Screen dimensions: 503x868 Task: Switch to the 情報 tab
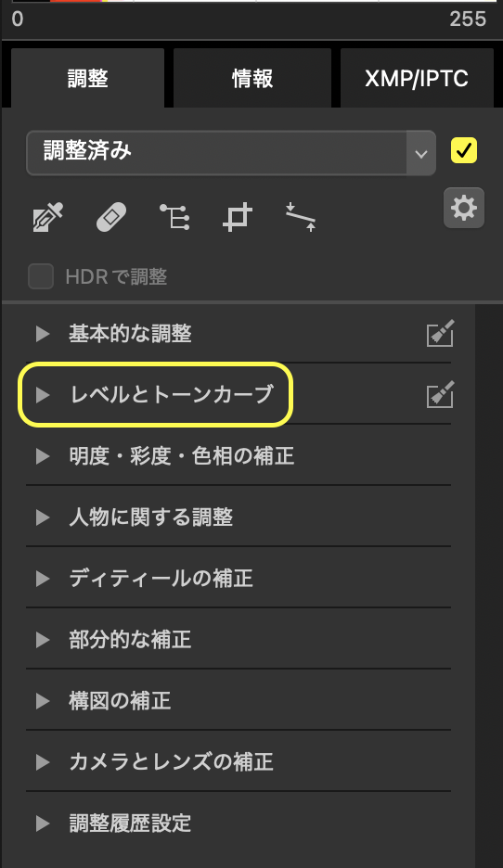[x=252, y=78]
